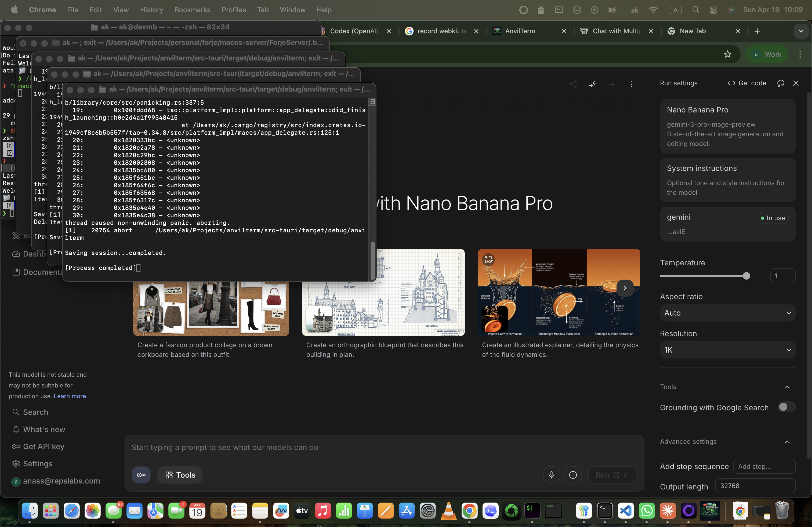Collapse the Advanced settings section
The height and width of the screenshot is (527, 812).
[x=787, y=442]
